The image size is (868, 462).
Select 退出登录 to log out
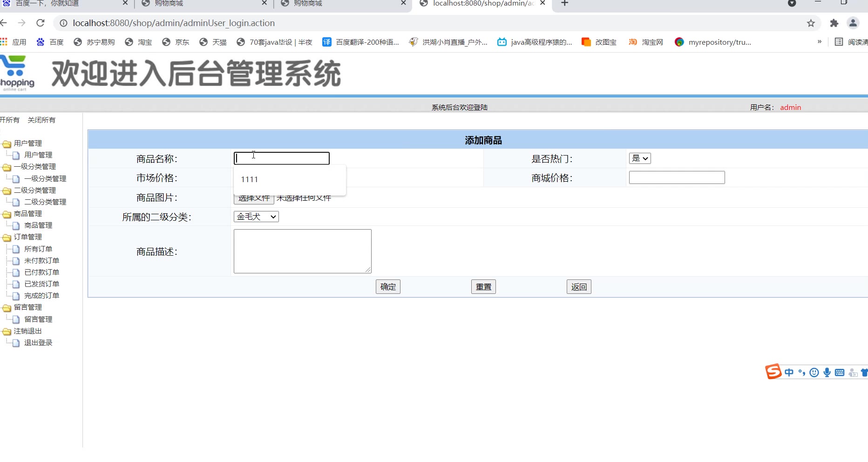click(x=38, y=343)
